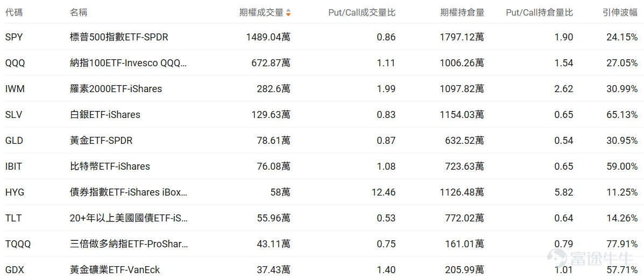This screenshot has height=278, width=644.
Task: Click IWM open interest 1097.82萬
Action: [462, 89]
